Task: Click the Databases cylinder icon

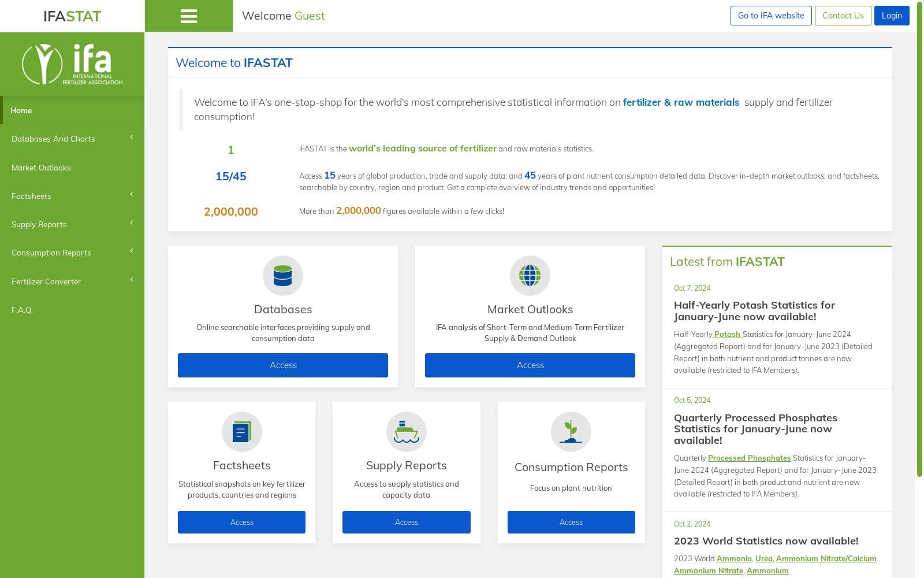Action: 282,276
